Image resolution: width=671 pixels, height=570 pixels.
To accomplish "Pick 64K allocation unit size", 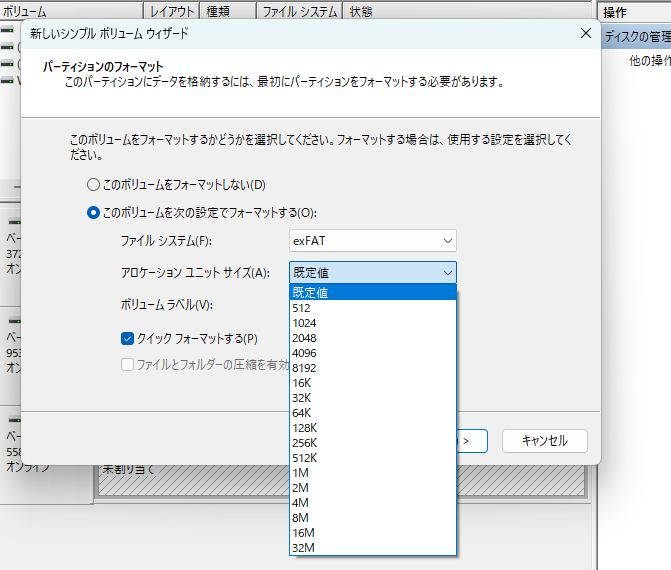I will point(373,413).
